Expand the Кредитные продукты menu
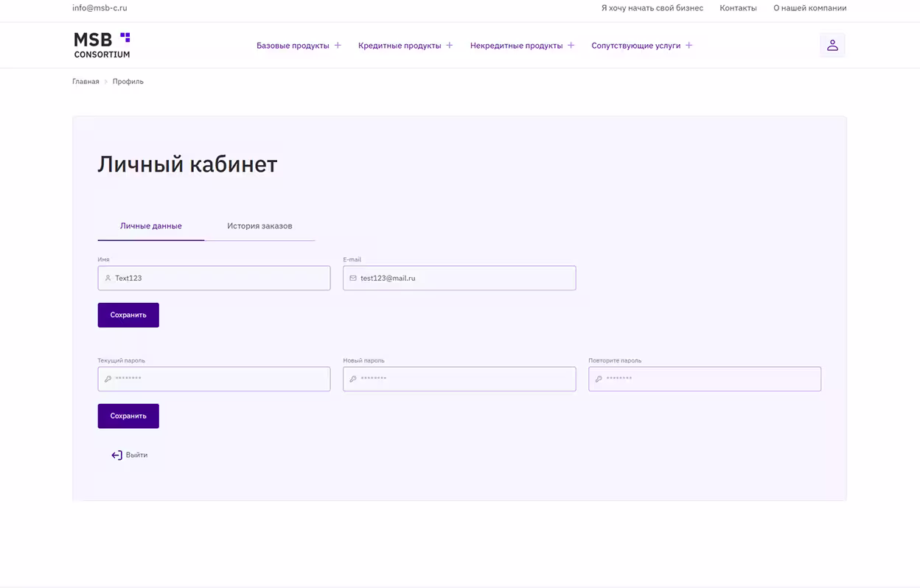Screen dimensions: 920x588 pyautogui.click(x=405, y=46)
